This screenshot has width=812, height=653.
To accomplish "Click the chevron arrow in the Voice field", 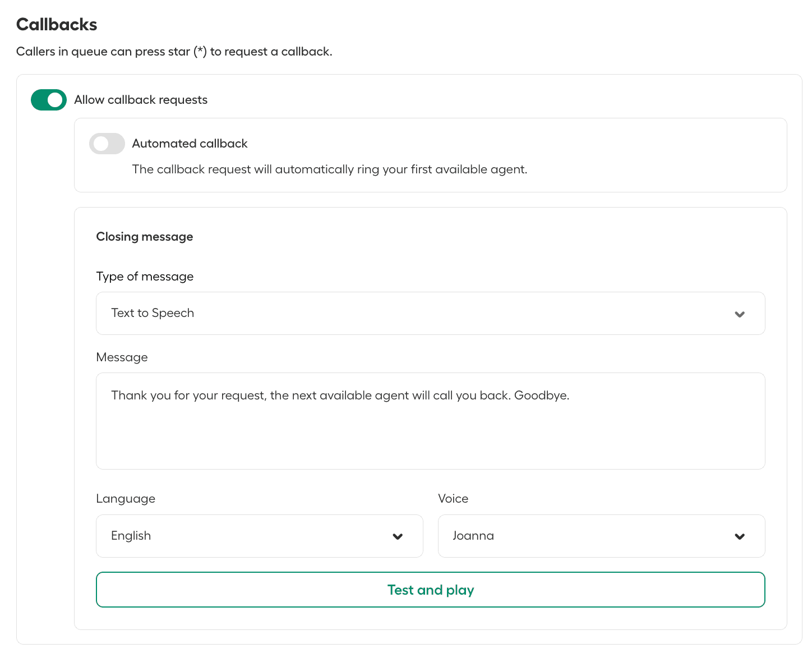I will coord(740,536).
